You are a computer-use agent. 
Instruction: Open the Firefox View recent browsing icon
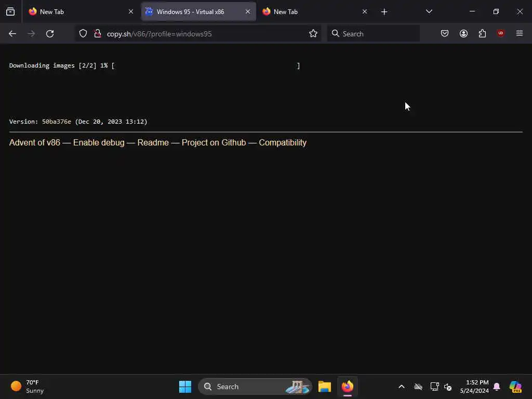pyautogui.click(x=10, y=11)
